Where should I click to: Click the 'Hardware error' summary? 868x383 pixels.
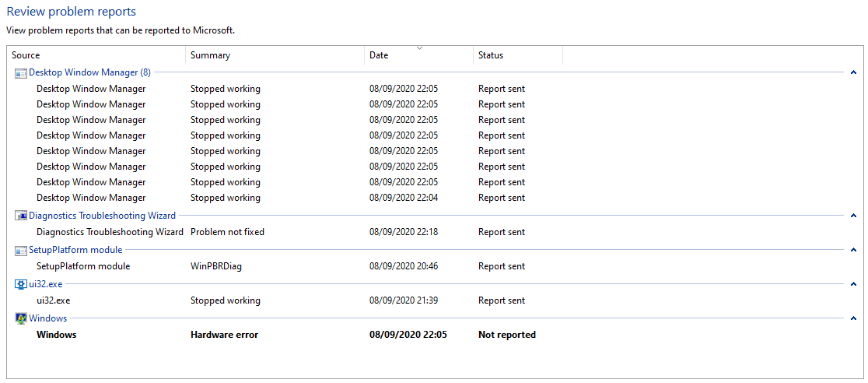pos(225,335)
